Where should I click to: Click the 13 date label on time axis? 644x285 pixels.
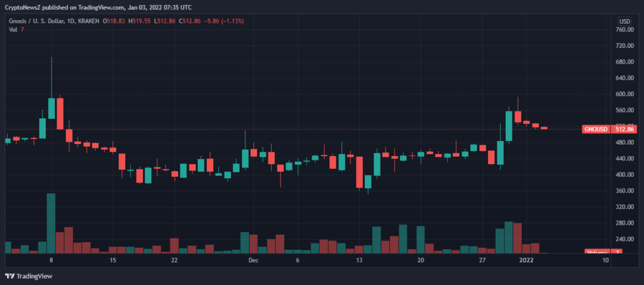click(359, 260)
